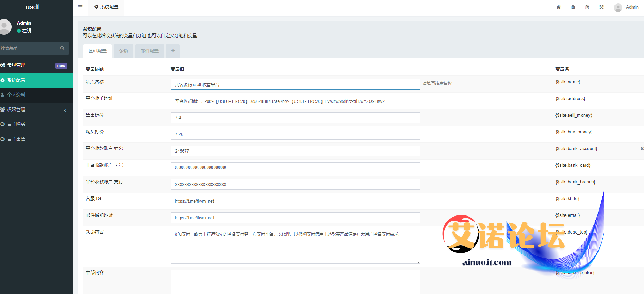The image size is (644, 294).
Task: Edit the 站点名称 input field
Action: (x=295, y=84)
